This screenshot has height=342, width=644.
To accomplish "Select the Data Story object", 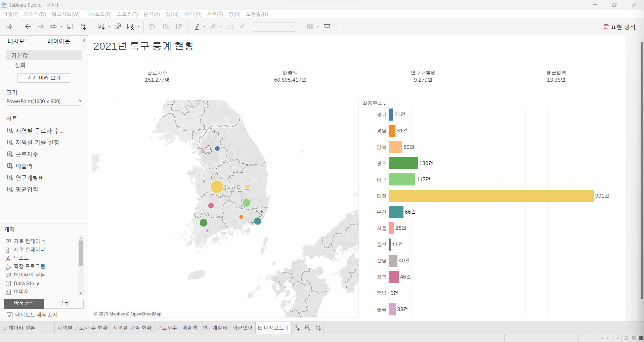I will (26, 284).
